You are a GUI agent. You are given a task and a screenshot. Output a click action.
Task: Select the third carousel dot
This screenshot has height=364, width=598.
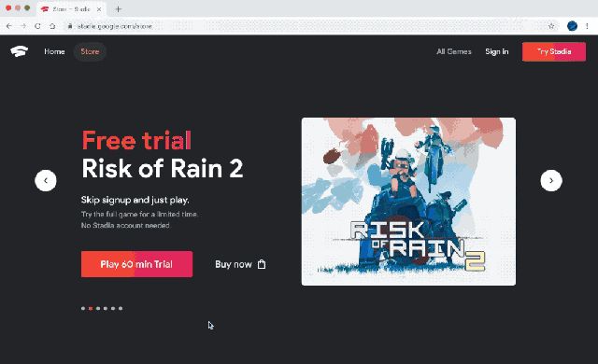click(98, 308)
